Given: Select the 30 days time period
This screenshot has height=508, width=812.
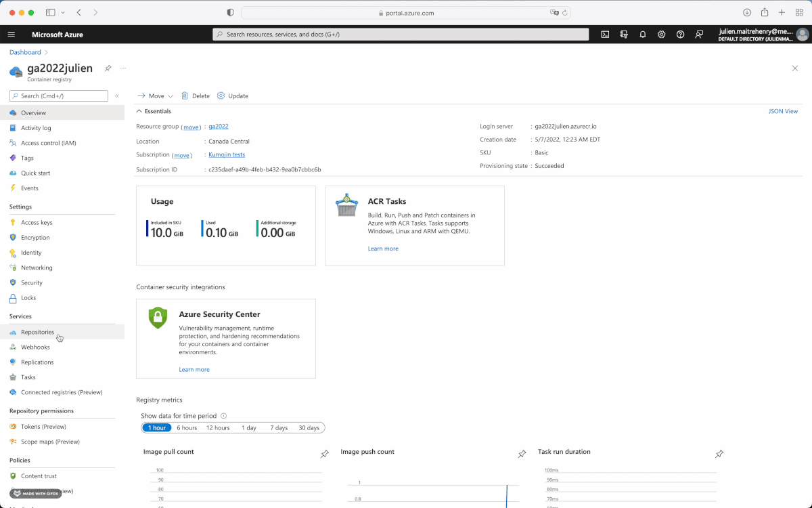Looking at the screenshot, I should [309, 428].
